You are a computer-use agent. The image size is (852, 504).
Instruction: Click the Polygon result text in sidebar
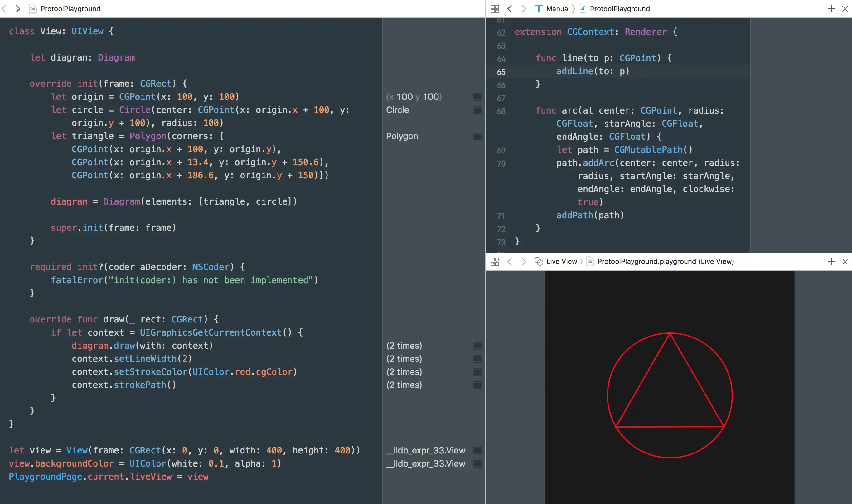pos(402,136)
